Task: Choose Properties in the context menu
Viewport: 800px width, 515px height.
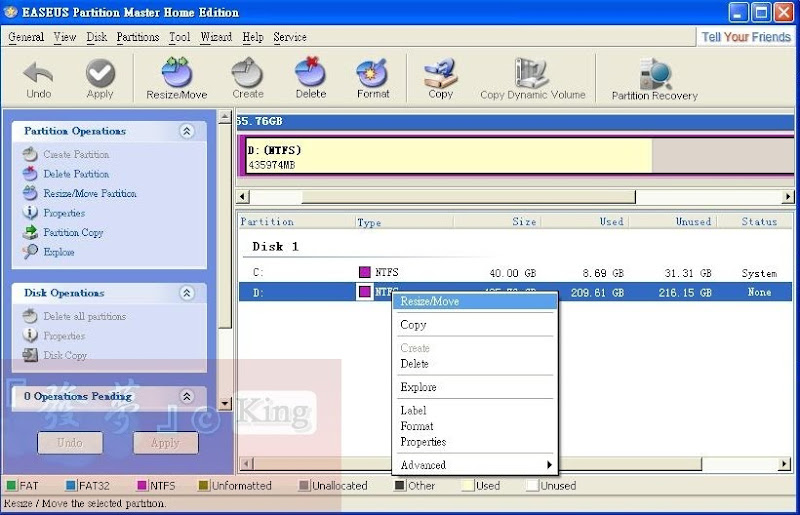Action: click(x=475, y=442)
